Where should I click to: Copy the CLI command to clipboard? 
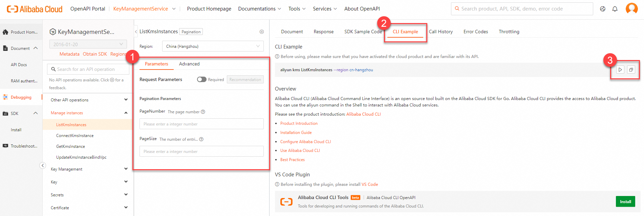click(631, 70)
